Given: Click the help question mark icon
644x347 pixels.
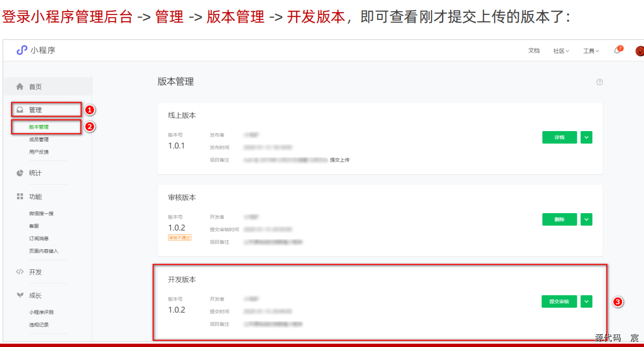Looking at the screenshot, I should [600, 82].
